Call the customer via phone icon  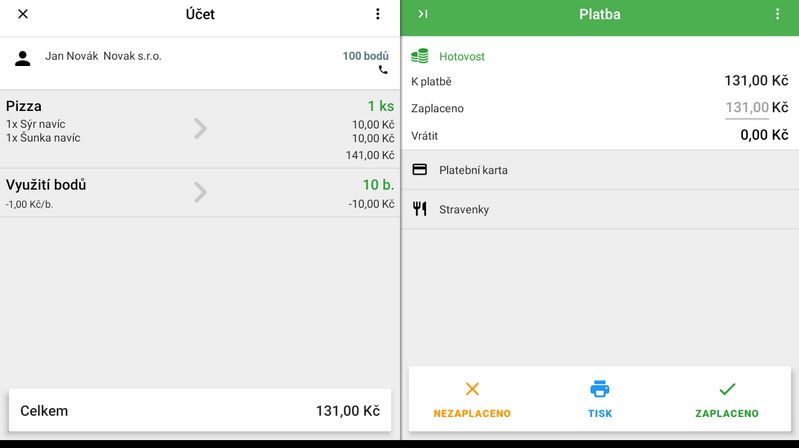point(383,70)
